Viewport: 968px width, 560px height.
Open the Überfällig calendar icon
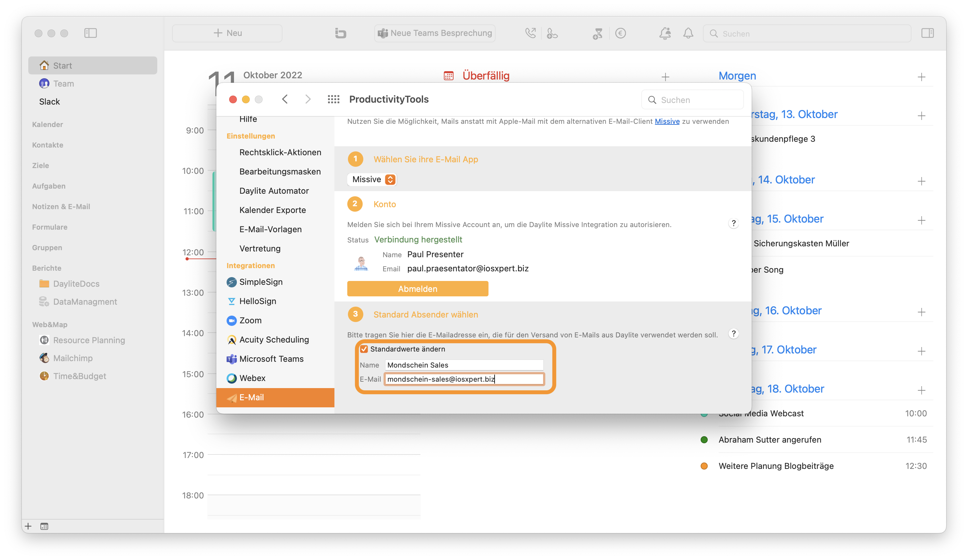click(x=448, y=76)
